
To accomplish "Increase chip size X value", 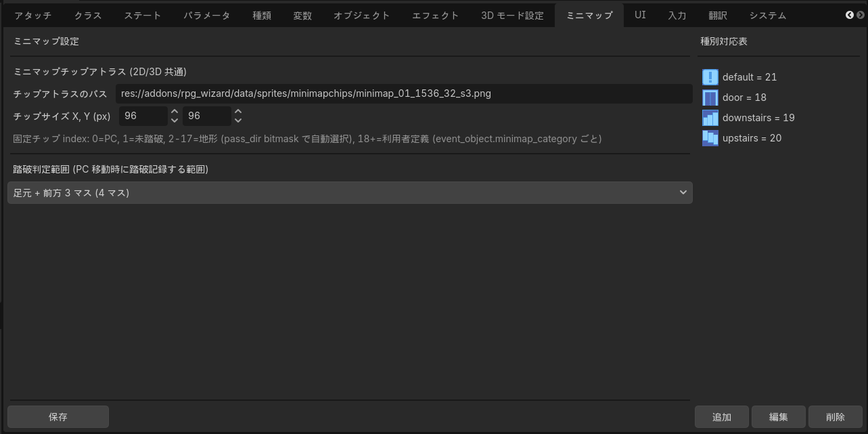I will (x=175, y=111).
